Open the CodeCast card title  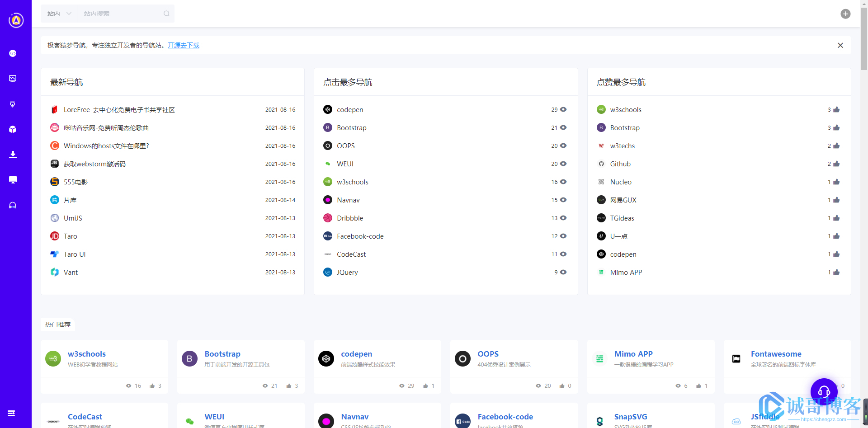[x=85, y=417]
